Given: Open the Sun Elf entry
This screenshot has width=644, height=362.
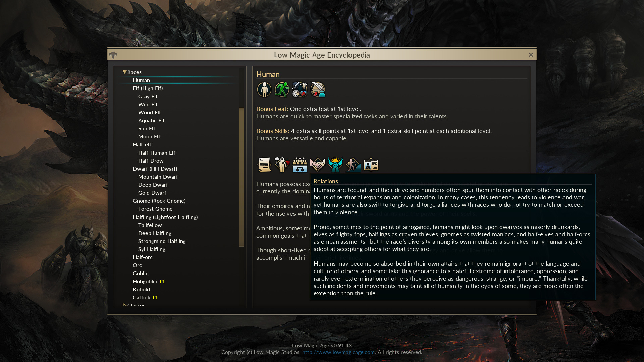Looking at the screenshot, I should 147,128.
